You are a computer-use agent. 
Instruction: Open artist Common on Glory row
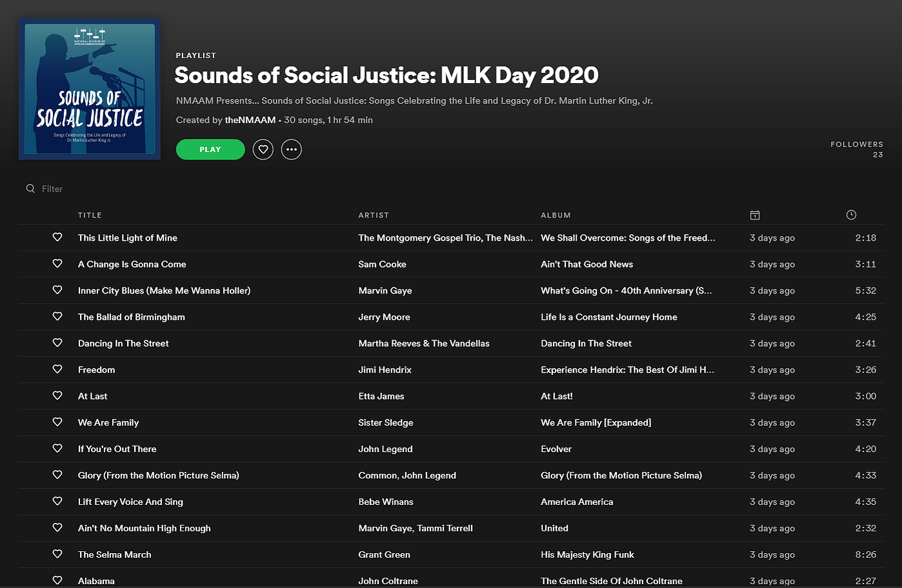click(377, 476)
